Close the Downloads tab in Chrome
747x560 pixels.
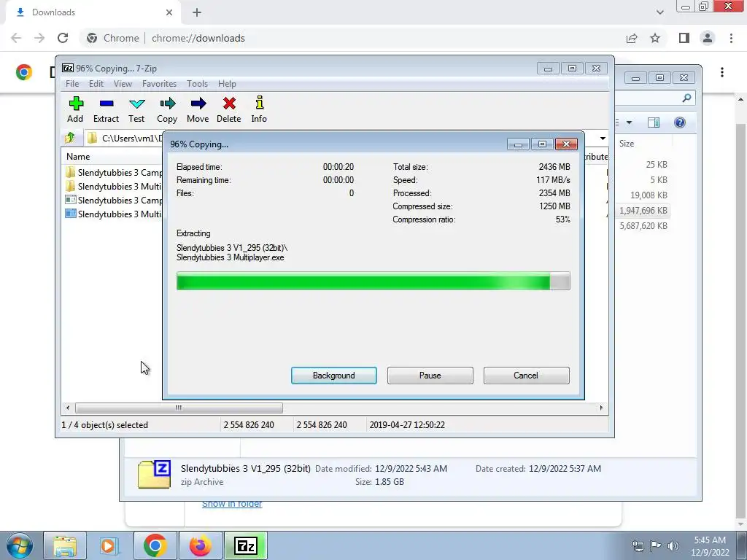pos(169,12)
